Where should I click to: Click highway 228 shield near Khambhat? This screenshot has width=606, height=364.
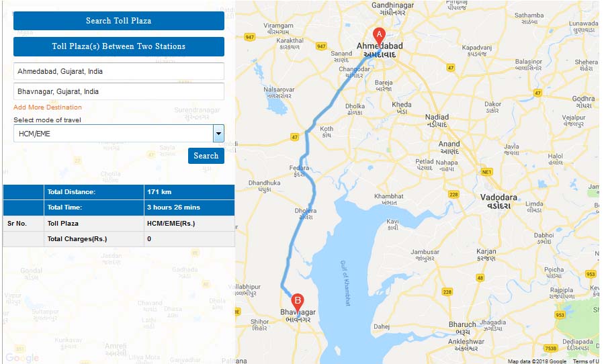[x=453, y=194]
